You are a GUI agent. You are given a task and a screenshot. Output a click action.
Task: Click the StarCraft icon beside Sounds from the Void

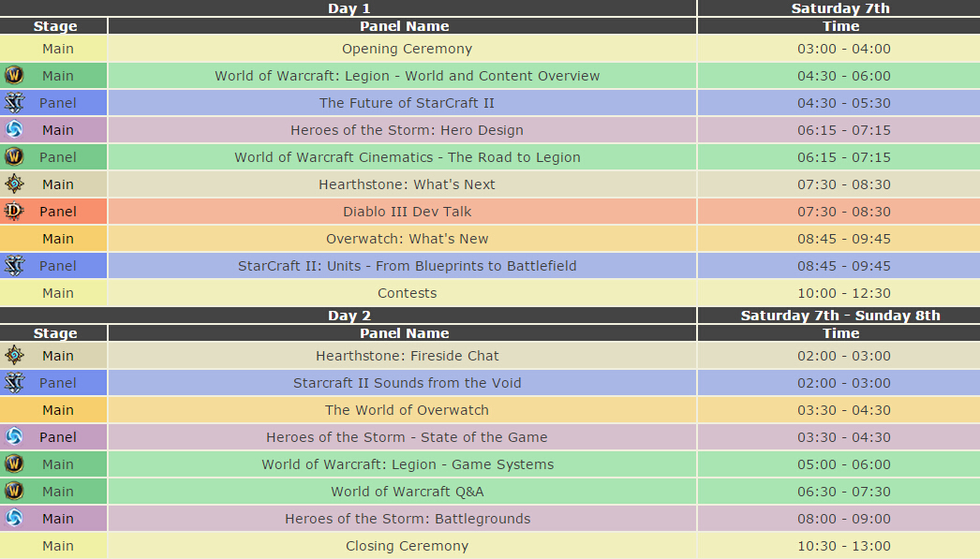coord(14,383)
